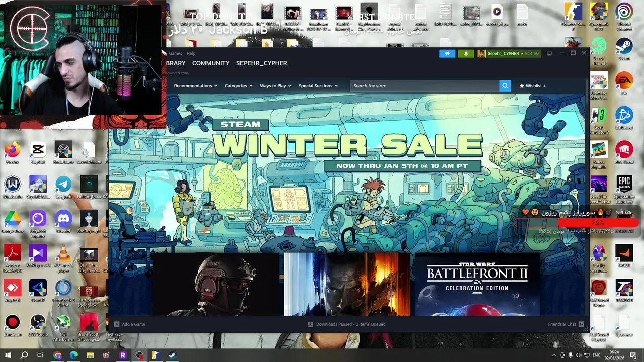
Task: Open Chrome from the taskbar
Action: (57, 355)
